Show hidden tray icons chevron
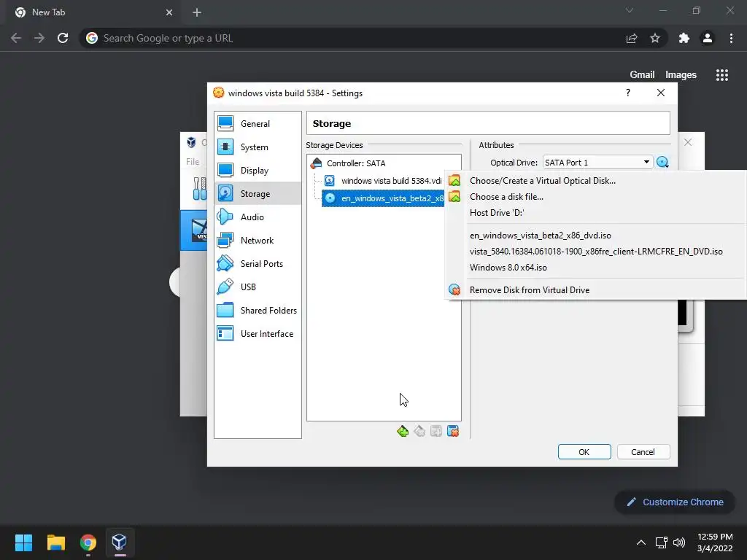Viewport: 747px width, 560px height. coord(641,542)
